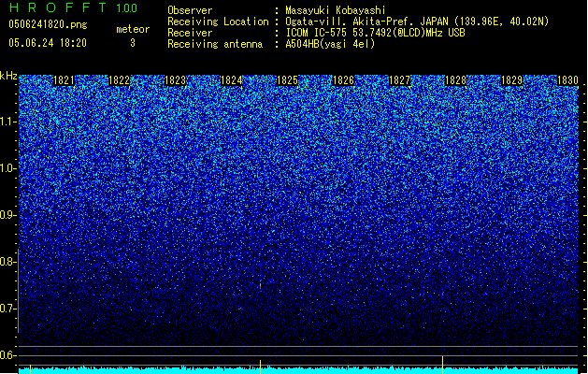Click the 1822 time marker
The width and height of the screenshot is (588, 374).
[119, 80]
